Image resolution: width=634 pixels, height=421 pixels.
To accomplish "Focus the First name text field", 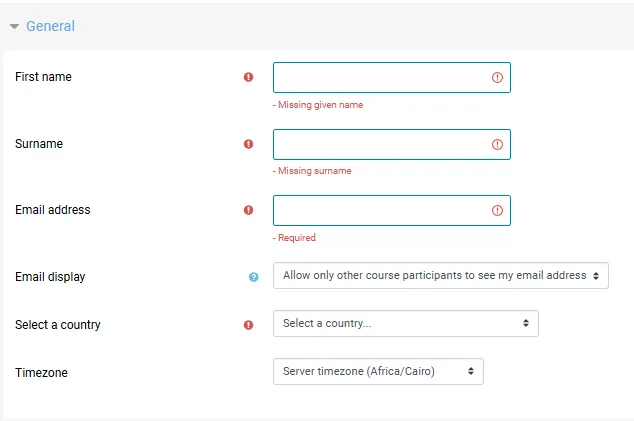I will tap(392, 77).
